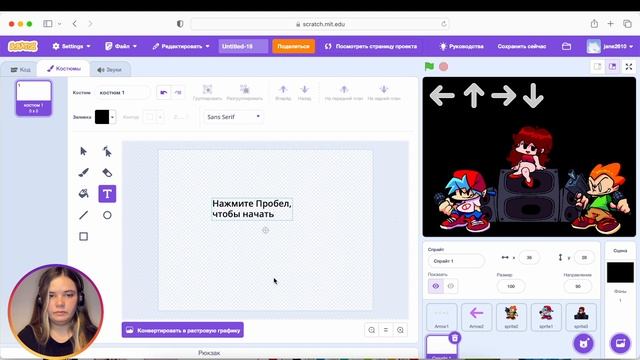The image size is (640, 360).
Task: Click the send to back icon
Action: pyautogui.click(x=384, y=89)
